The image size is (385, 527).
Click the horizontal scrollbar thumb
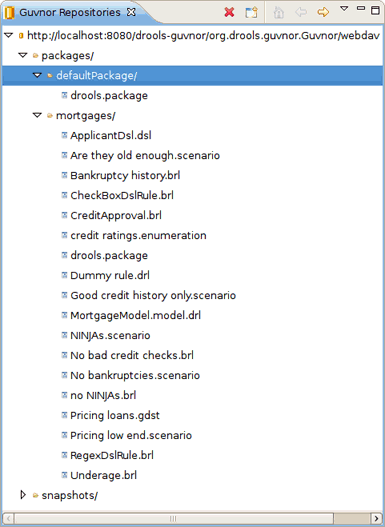[174, 518]
